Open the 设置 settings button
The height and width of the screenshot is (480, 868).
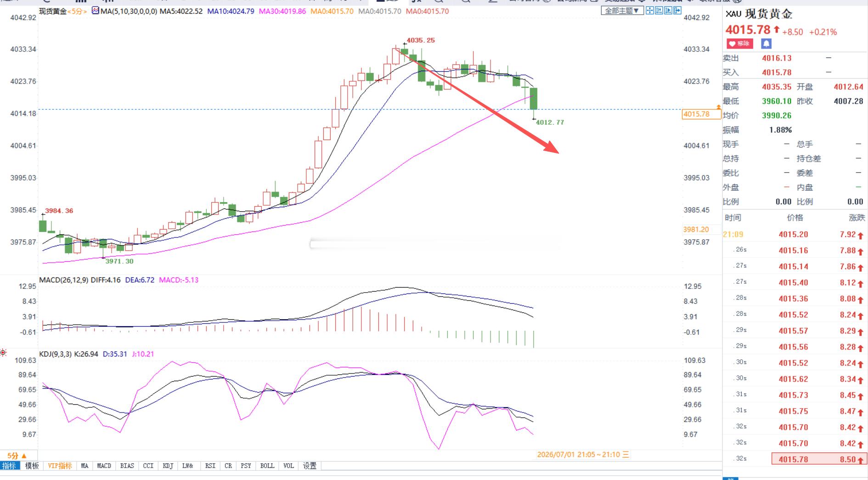[x=310, y=466]
